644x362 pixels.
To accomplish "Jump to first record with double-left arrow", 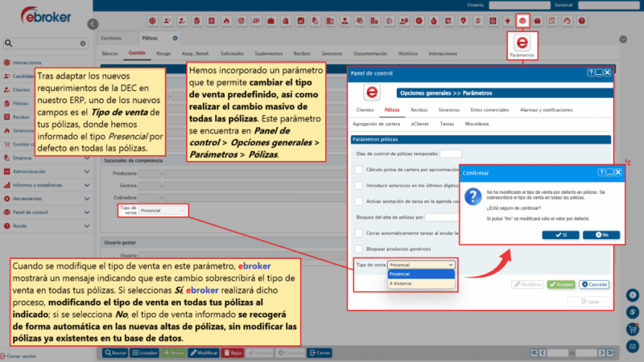I will click(534, 352).
